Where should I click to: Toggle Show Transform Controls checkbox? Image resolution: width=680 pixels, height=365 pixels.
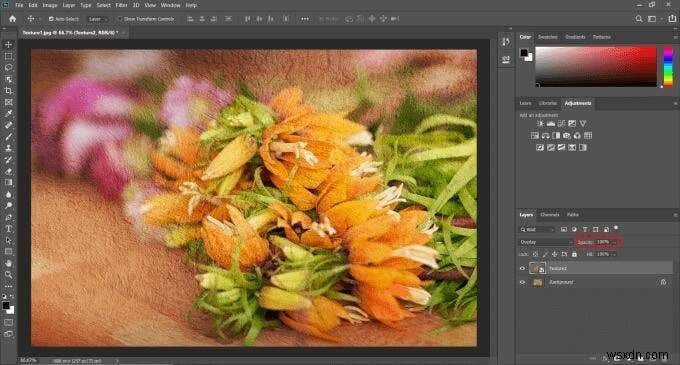(120, 19)
